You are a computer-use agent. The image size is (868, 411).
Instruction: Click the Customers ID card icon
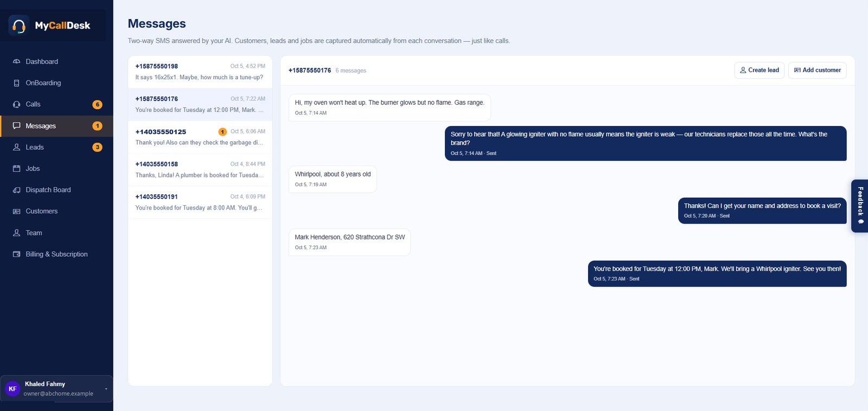click(16, 211)
